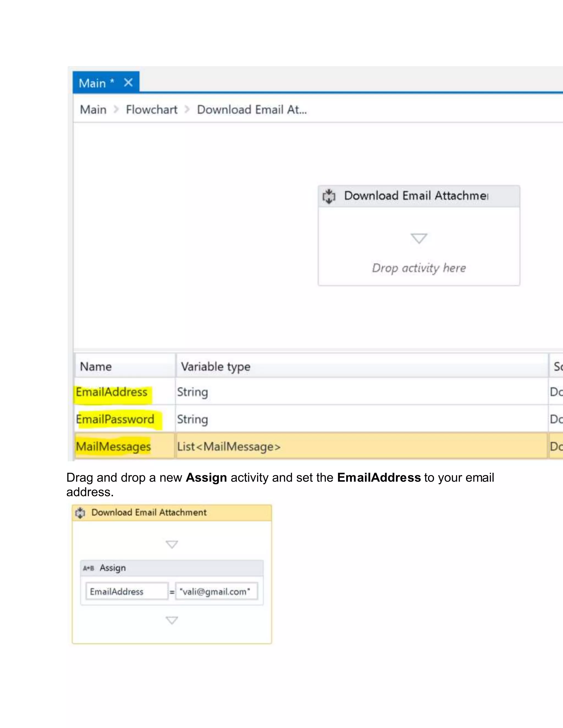Open Flowchart in the breadcrumb
Screen dimensions: 563x728
coord(151,110)
